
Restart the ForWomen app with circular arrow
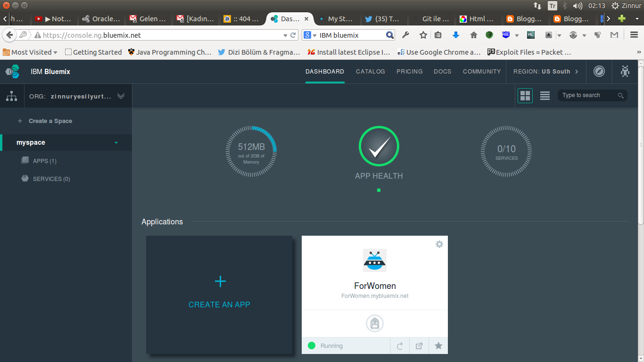click(x=400, y=346)
